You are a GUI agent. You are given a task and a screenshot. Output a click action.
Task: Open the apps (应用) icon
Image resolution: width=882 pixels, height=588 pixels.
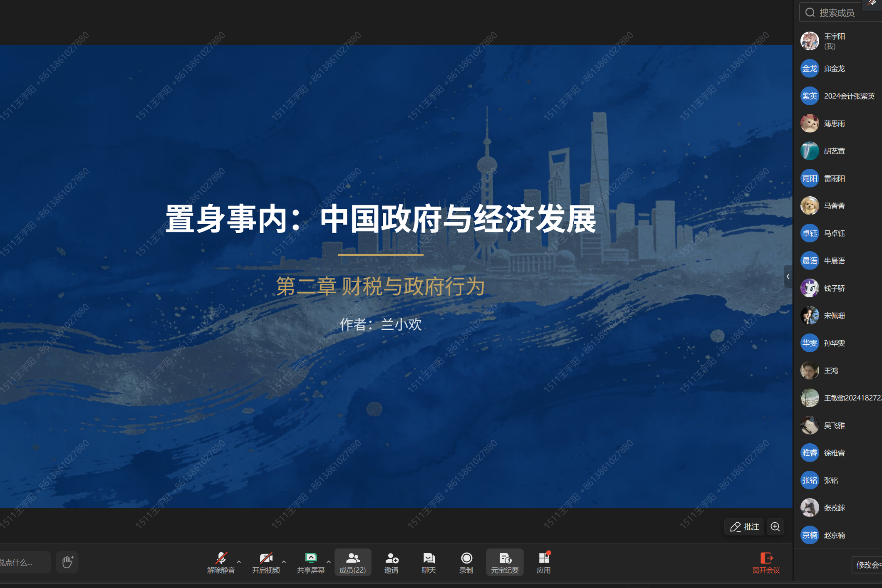click(543, 562)
